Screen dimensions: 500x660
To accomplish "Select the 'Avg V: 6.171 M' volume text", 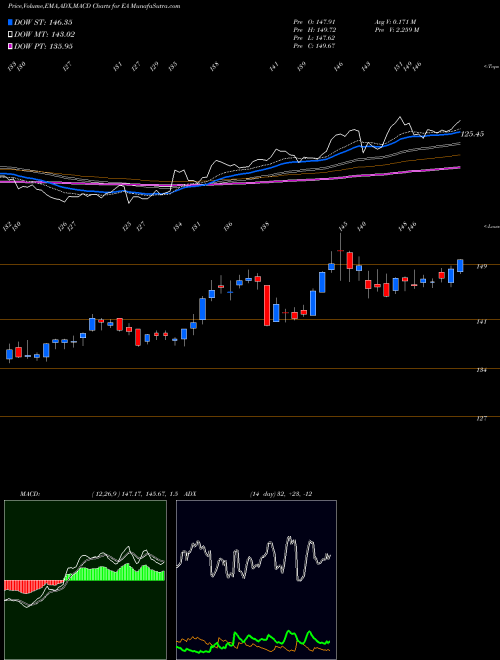I will [x=395, y=22].
